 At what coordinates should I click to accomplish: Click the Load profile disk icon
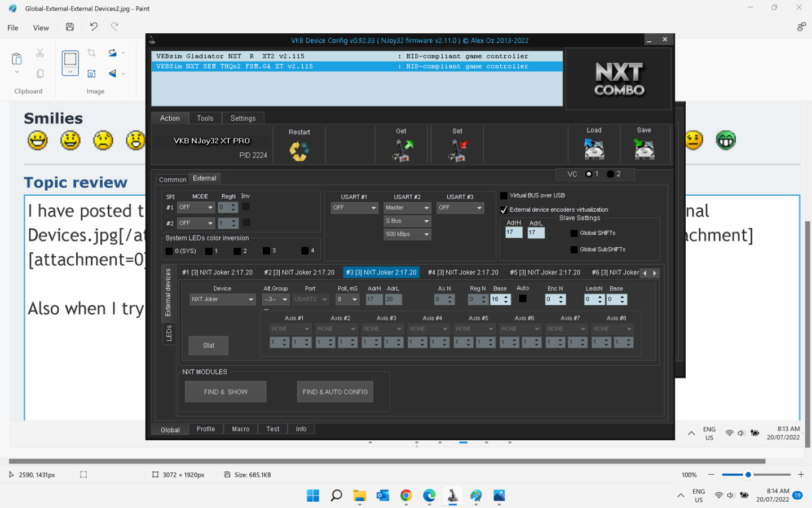coord(594,150)
